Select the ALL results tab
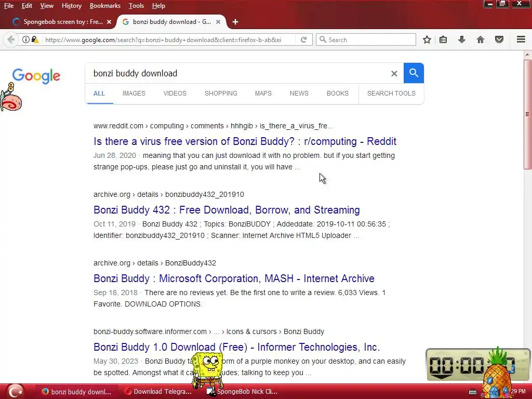The height and width of the screenshot is (399, 532). click(99, 94)
